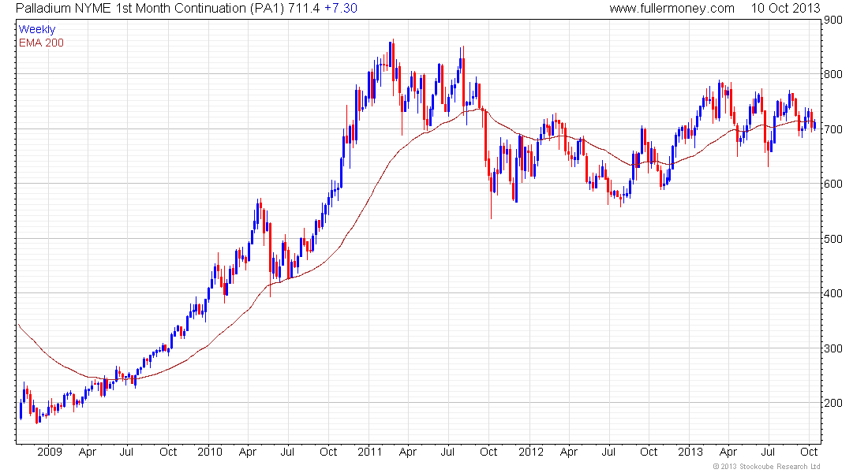The width and height of the screenshot is (868, 473).
Task: Click the 2011 year axis label
Action: click(x=370, y=452)
